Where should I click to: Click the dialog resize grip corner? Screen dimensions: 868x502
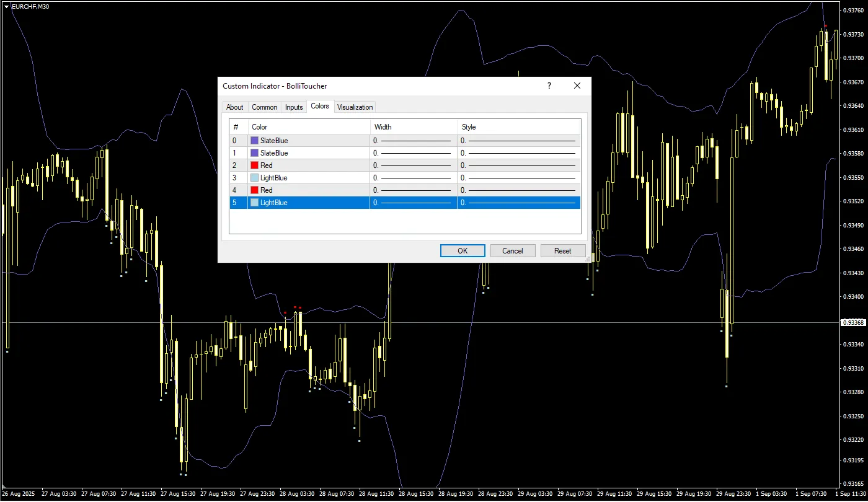[588, 260]
